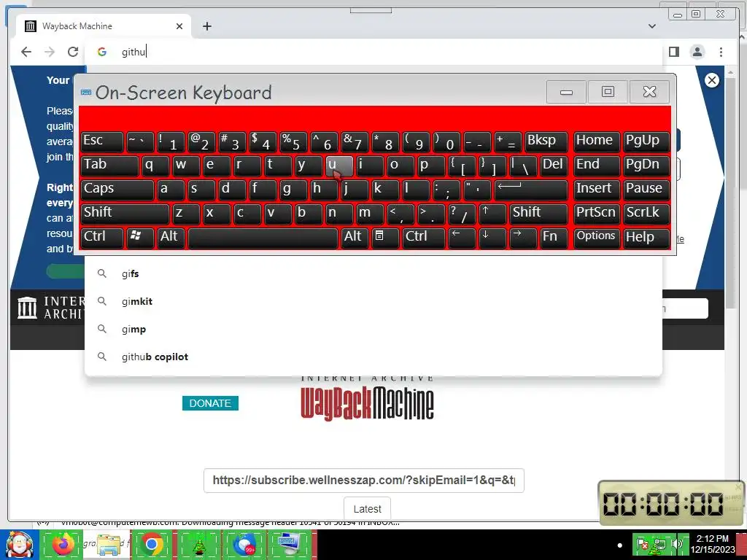Image resolution: width=747 pixels, height=560 pixels.
Task: Tap the Del key
Action: (554, 166)
